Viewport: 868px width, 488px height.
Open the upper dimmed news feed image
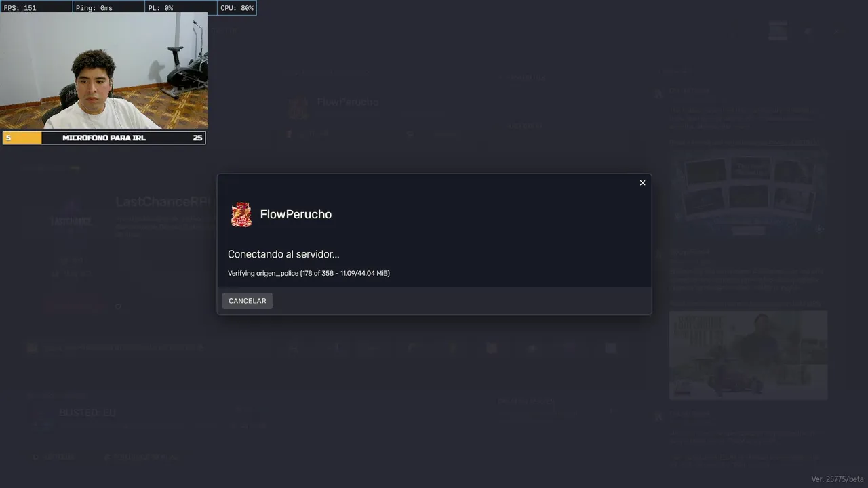pos(748,192)
